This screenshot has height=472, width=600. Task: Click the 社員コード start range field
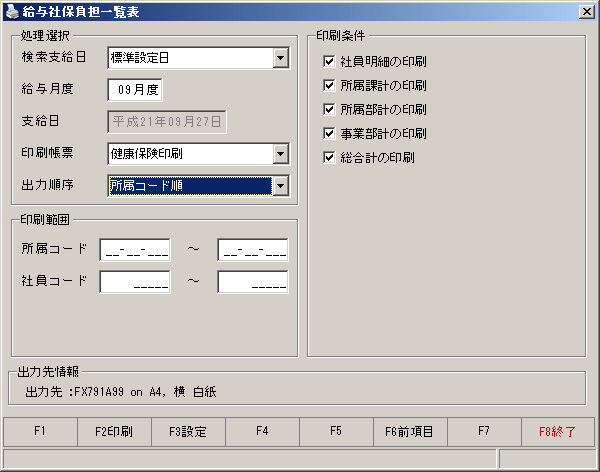[135, 282]
